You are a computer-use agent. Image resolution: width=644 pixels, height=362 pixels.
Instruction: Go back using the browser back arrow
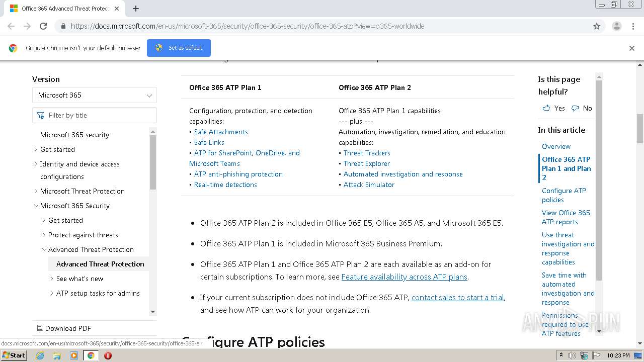[x=11, y=26]
